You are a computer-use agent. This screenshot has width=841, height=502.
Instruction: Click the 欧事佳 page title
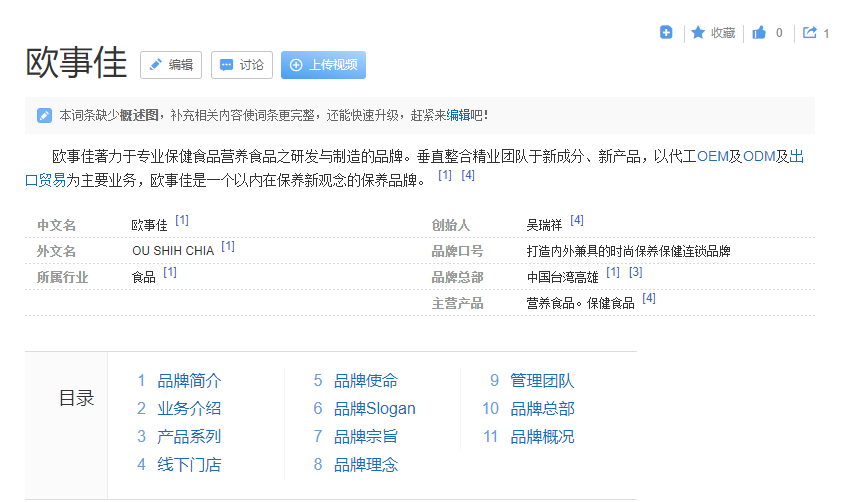(76, 63)
